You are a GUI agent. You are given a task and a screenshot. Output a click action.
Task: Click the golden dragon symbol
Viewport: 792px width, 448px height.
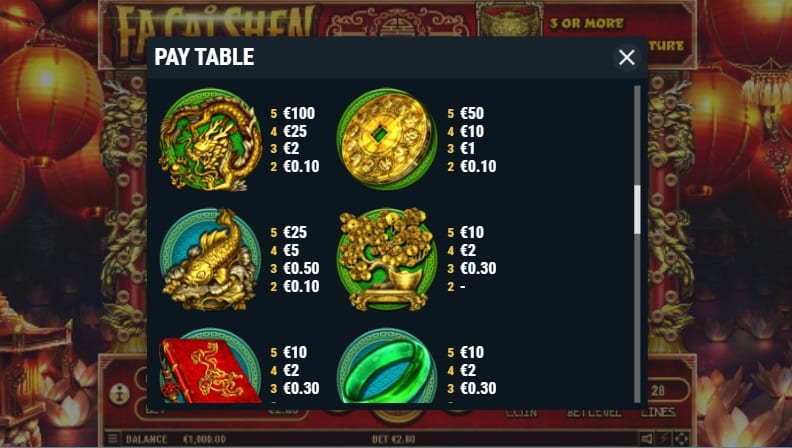211,140
